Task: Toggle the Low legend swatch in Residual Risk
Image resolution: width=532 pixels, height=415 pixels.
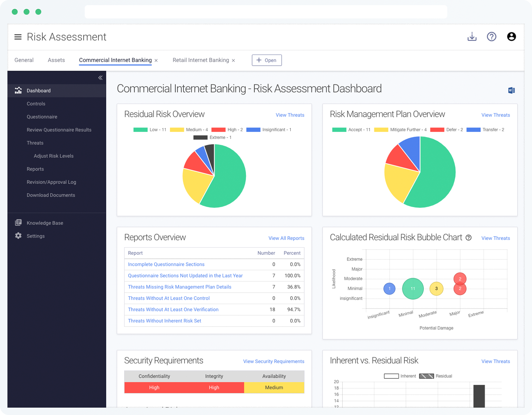Action: point(140,130)
